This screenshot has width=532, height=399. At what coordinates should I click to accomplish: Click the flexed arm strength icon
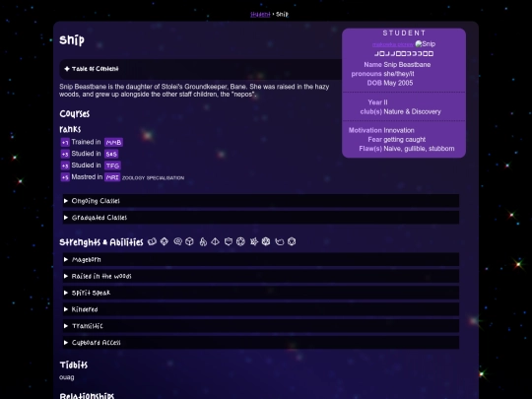153,241
